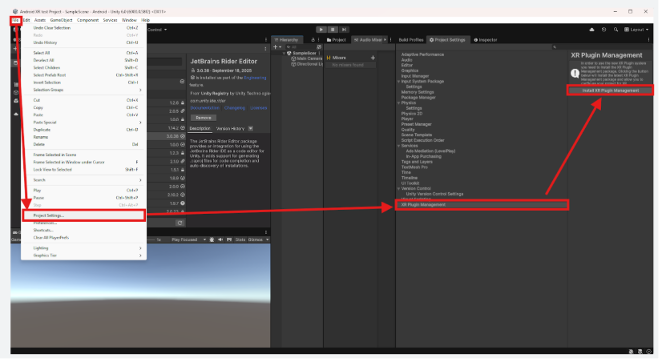
Task: Switch to the Project tab
Action: (336, 40)
